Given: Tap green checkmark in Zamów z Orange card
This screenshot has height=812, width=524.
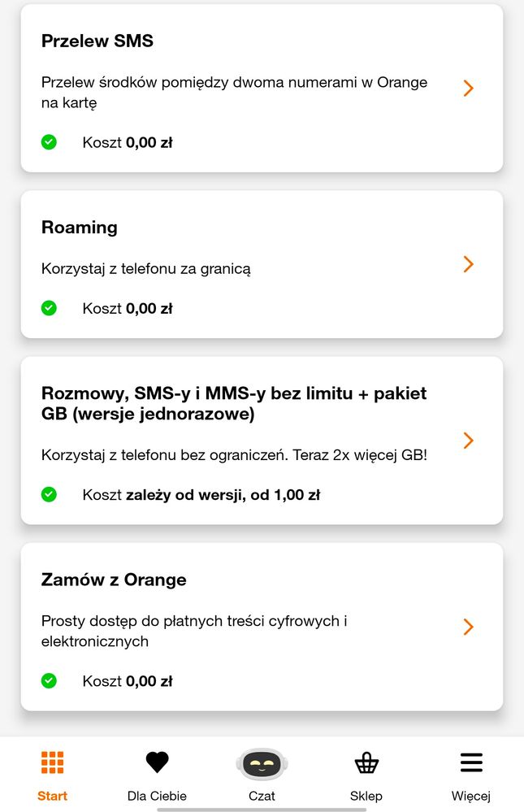Looking at the screenshot, I should tap(49, 681).
